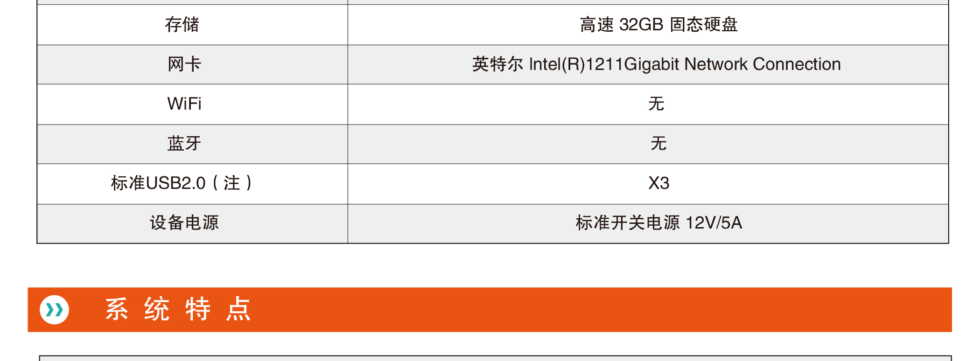Click the 标准开关电源 text

(628, 223)
